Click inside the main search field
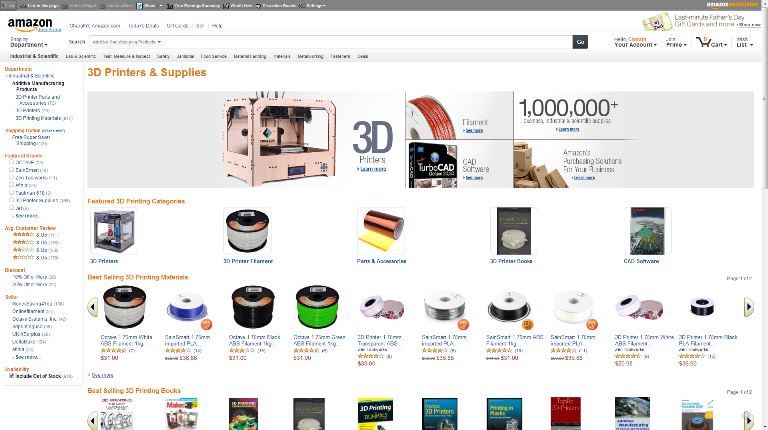Image resolution: width=768 pixels, height=430 pixels. [x=368, y=42]
